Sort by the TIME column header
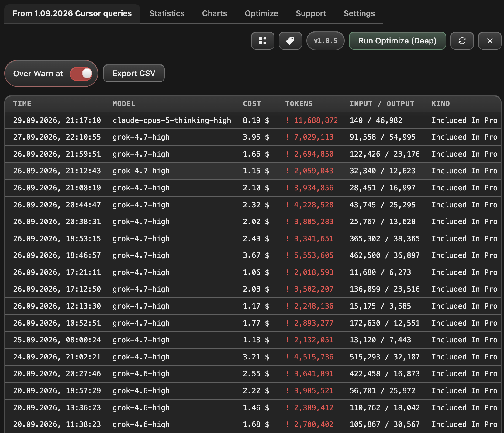Image resolution: width=504 pixels, height=433 pixels. pyautogui.click(x=22, y=104)
